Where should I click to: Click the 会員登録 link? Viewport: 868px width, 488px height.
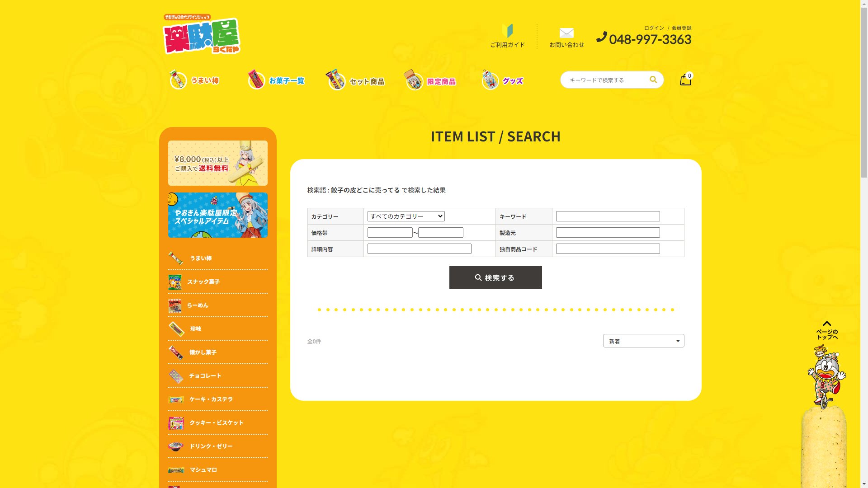point(681,28)
